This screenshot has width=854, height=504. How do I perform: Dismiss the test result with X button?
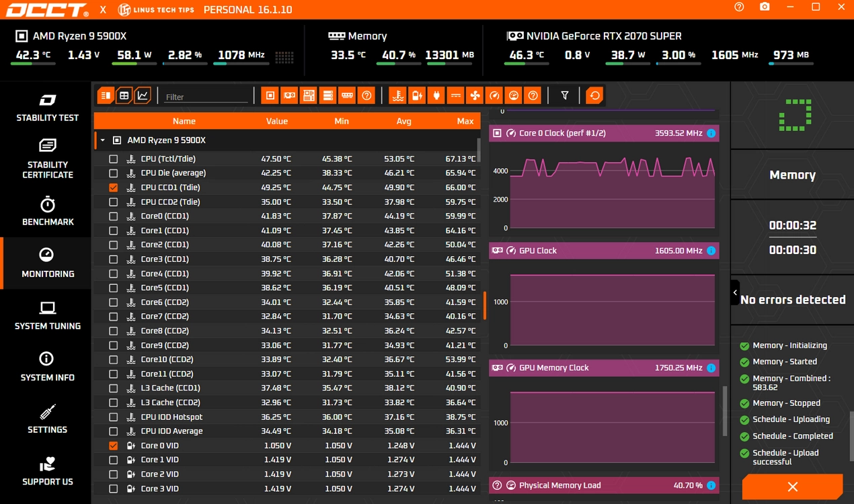[792, 487]
